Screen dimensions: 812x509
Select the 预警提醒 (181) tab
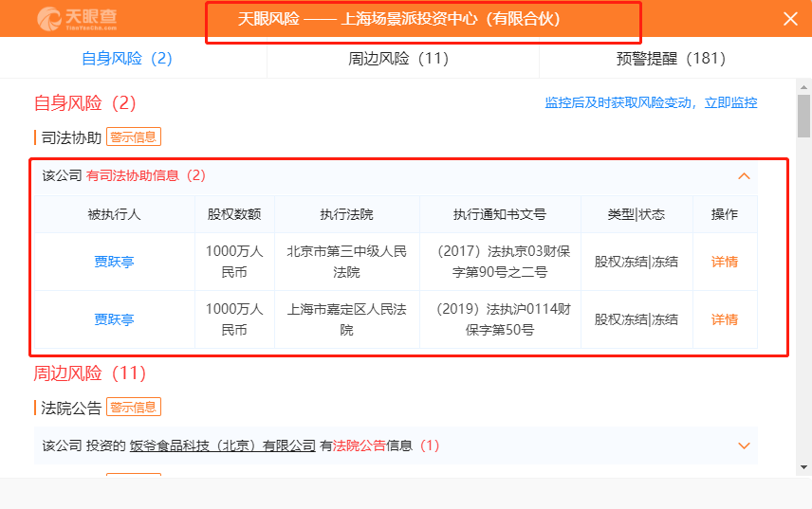[671, 58]
